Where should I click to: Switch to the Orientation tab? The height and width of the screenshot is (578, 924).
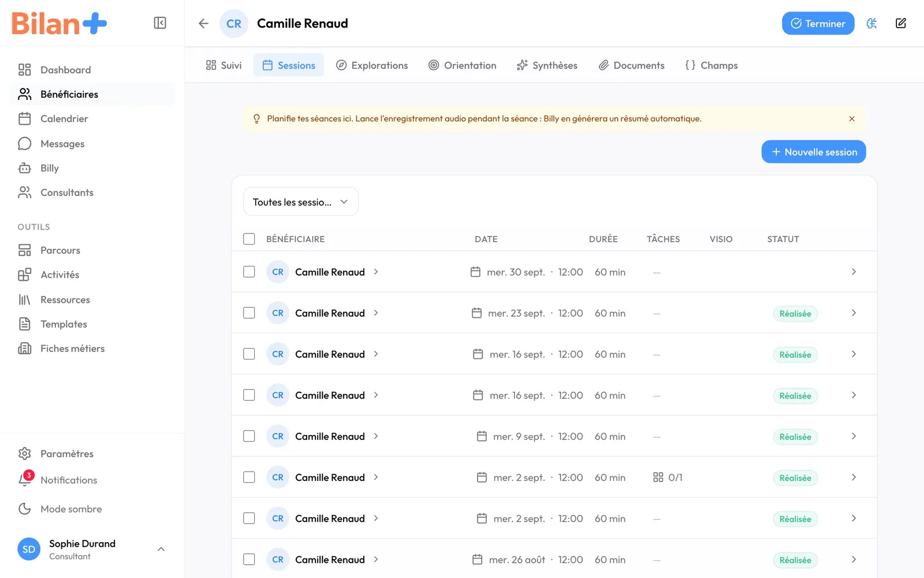pyautogui.click(x=462, y=65)
